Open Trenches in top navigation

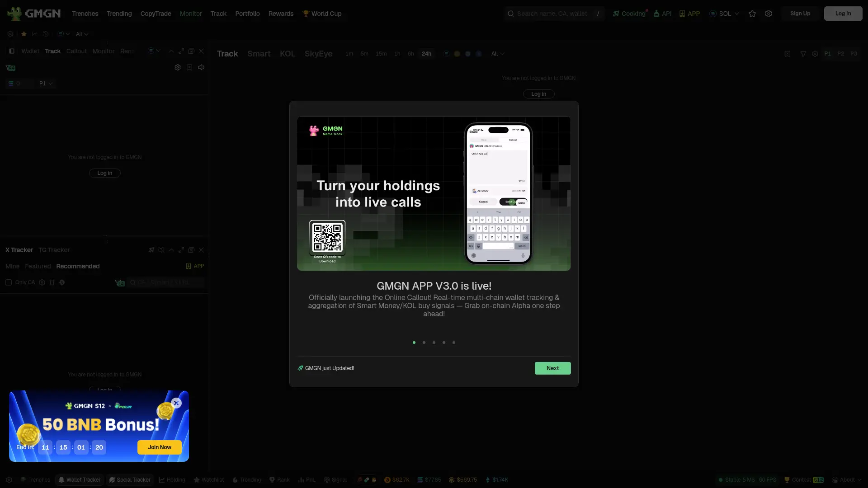pos(85,14)
